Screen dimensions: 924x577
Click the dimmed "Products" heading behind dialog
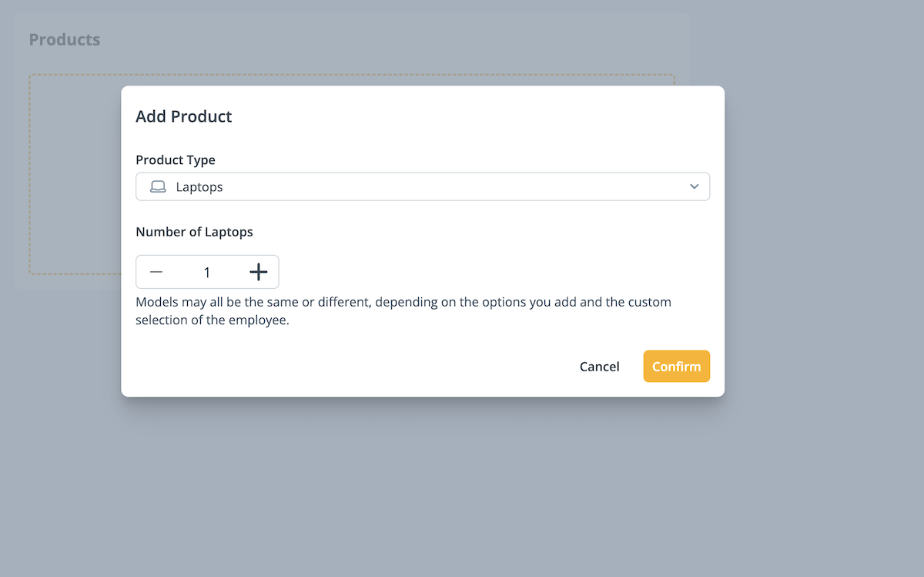point(65,39)
